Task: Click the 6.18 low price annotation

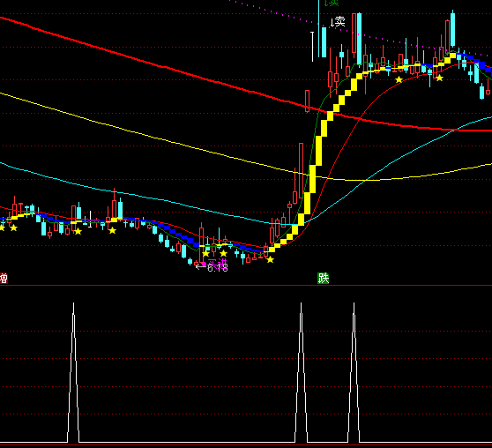Action: (x=218, y=268)
